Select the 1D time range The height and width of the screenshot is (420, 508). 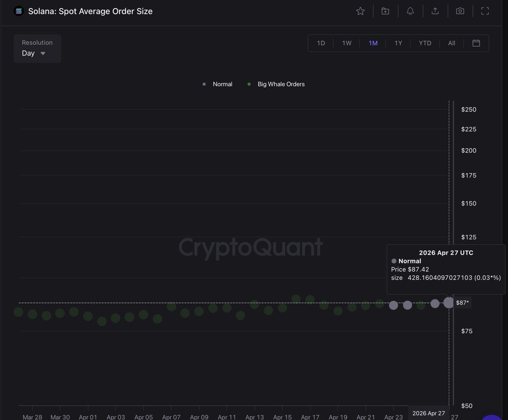pos(321,43)
